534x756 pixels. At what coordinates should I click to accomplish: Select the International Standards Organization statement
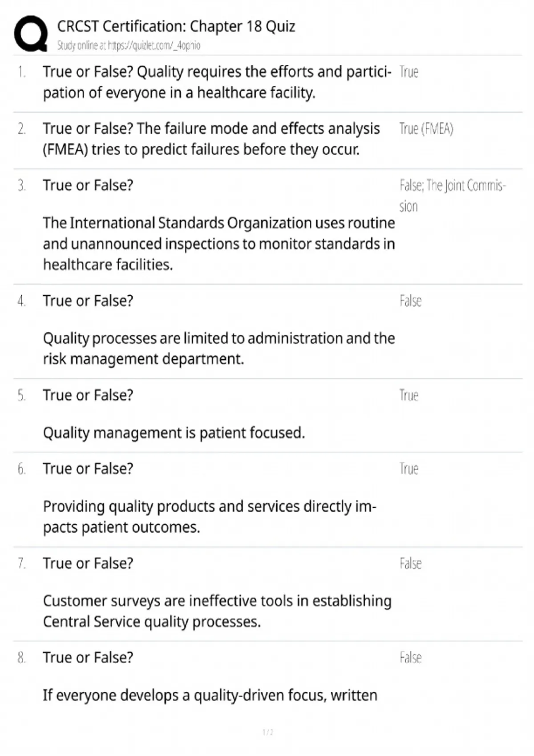tap(218, 244)
